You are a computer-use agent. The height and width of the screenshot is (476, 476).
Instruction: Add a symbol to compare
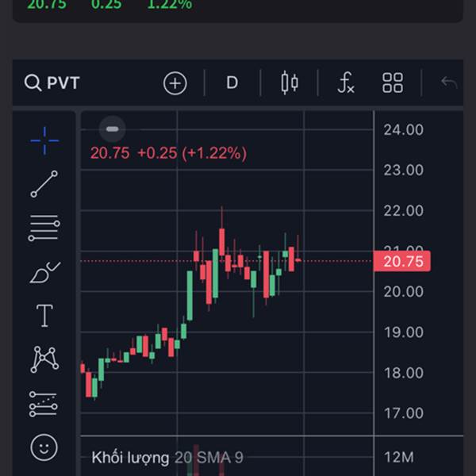coord(175,83)
